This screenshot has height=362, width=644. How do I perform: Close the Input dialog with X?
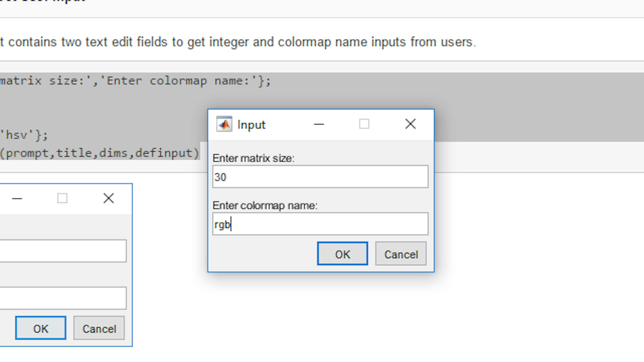[x=410, y=124]
